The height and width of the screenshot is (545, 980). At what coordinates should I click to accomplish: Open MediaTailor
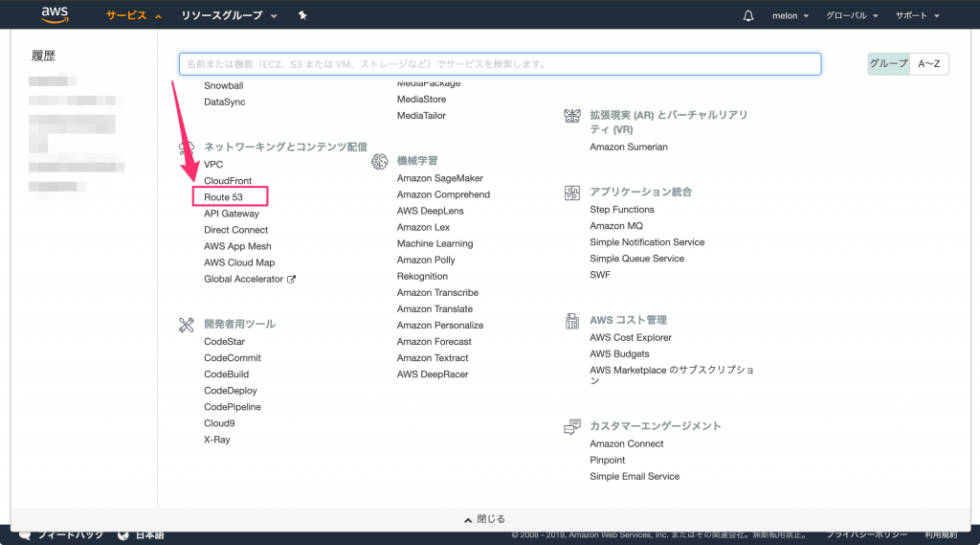point(421,116)
